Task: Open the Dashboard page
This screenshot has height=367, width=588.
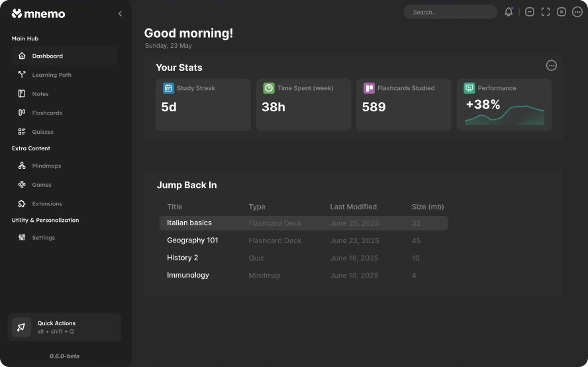Action: [64, 56]
